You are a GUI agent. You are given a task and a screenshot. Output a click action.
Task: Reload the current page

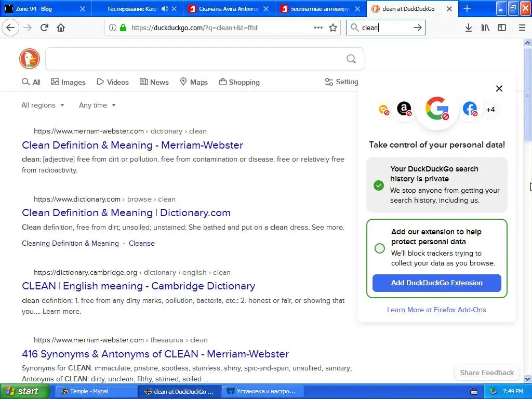[x=44, y=28]
